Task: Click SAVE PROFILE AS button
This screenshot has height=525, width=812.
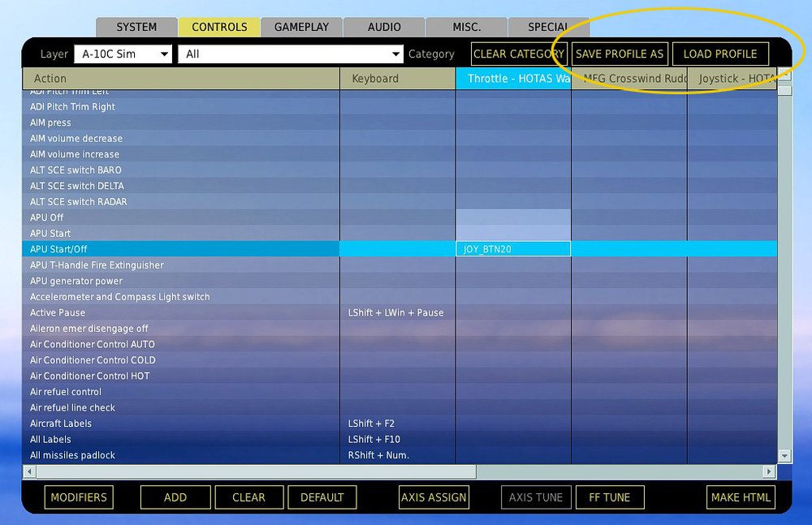Action: [620, 54]
